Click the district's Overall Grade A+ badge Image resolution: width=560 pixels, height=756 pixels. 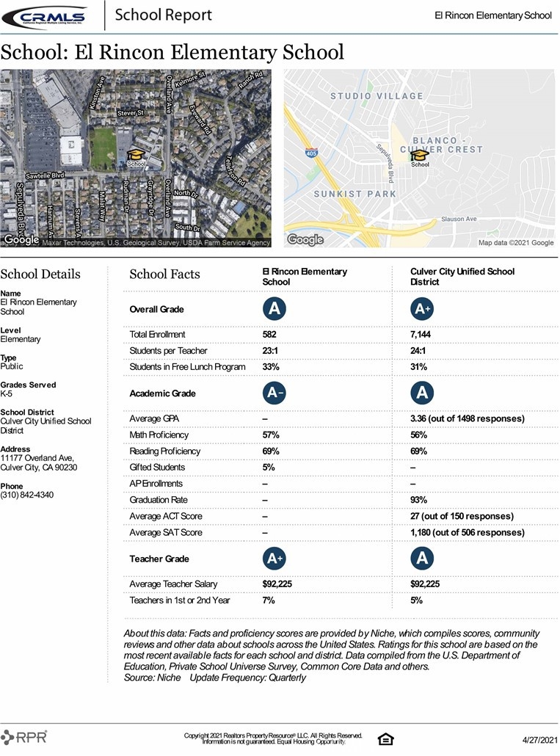422,309
